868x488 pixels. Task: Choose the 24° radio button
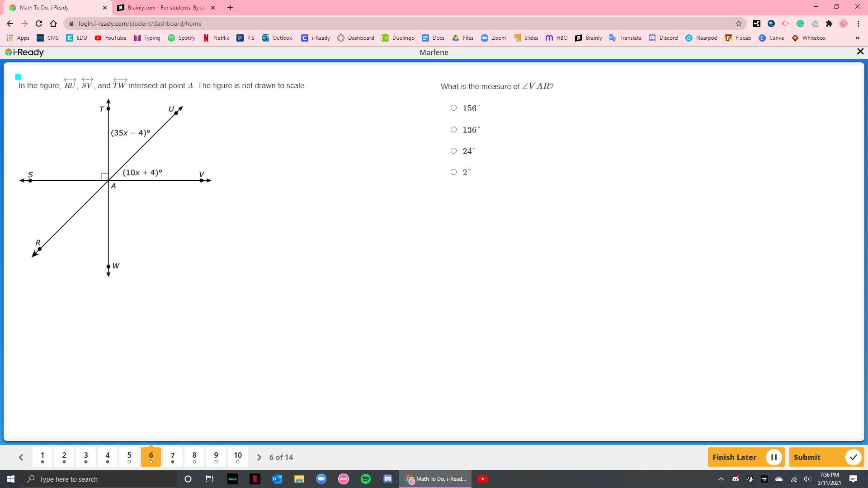453,151
